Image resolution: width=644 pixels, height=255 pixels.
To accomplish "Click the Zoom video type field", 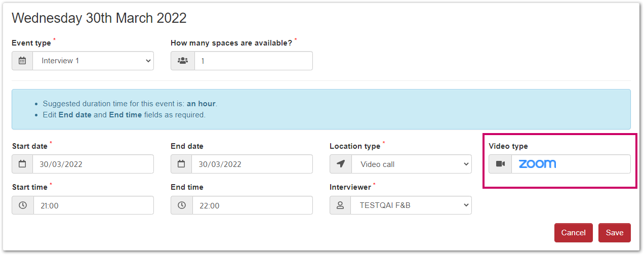I will (571, 164).
